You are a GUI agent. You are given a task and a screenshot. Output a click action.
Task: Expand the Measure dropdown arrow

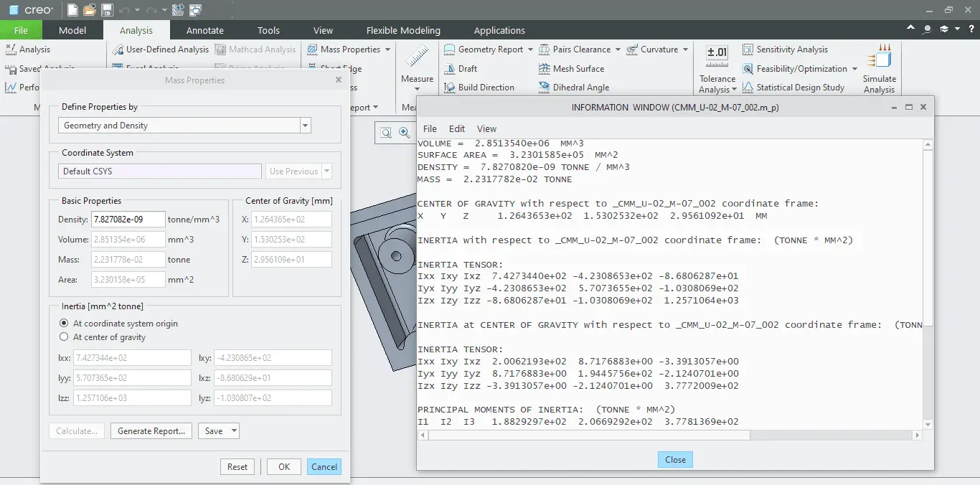[417, 90]
